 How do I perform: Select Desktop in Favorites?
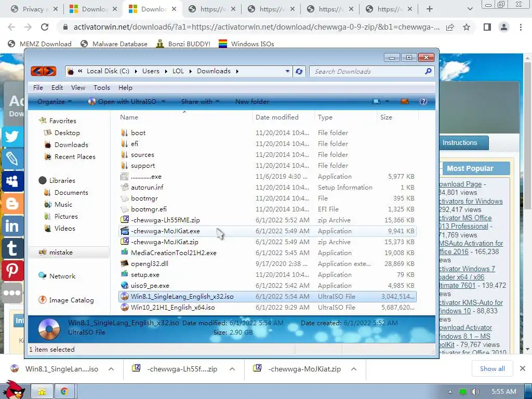tap(67, 132)
